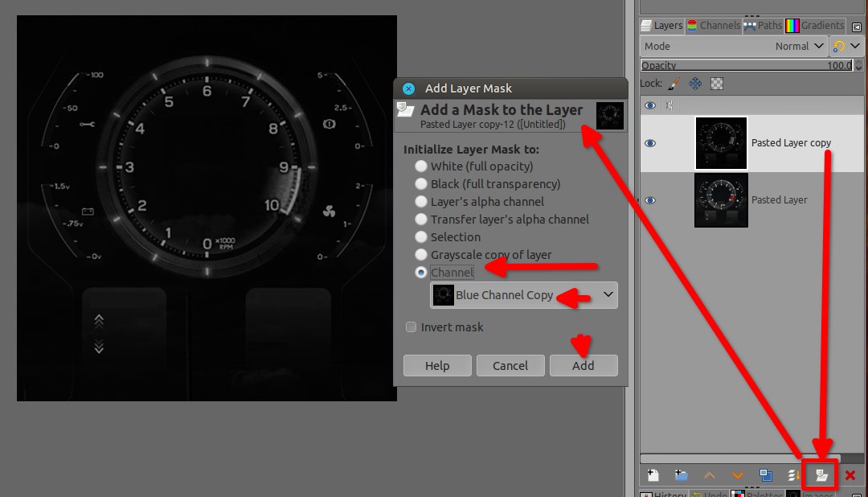868x497 pixels.
Task: Open the layer Mode Normal dropdown
Action: 734,47
